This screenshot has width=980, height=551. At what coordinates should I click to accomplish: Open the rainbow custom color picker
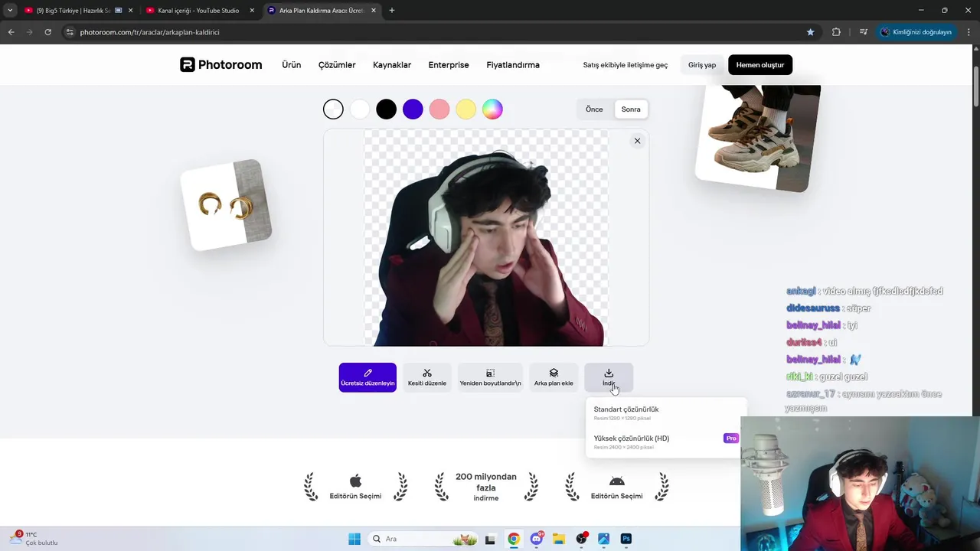(492, 109)
